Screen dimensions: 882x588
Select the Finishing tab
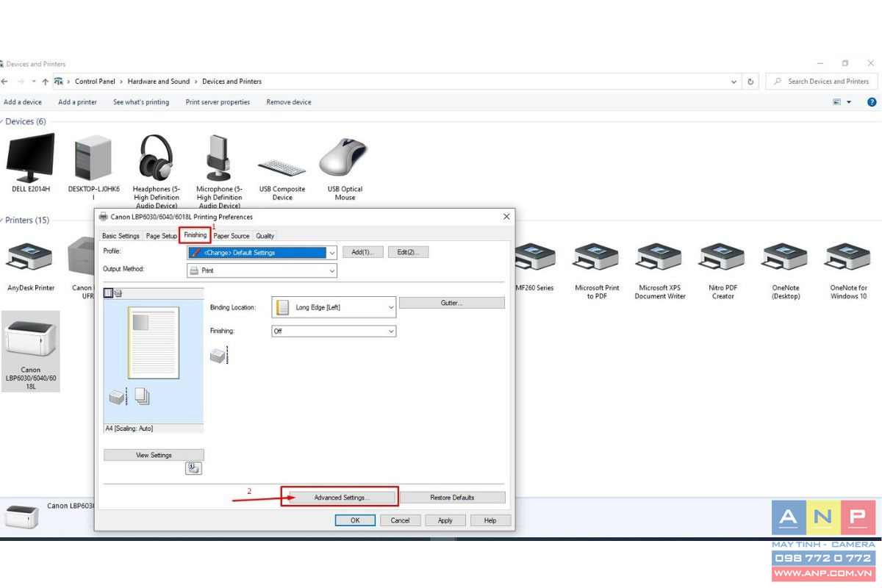196,235
